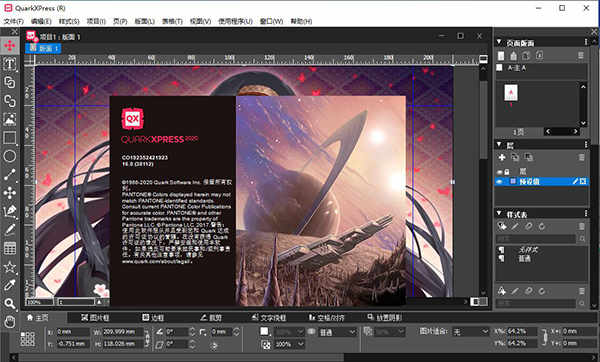The height and width of the screenshot is (362, 600).
Task: Select the Starburst tool
Action: point(10,267)
